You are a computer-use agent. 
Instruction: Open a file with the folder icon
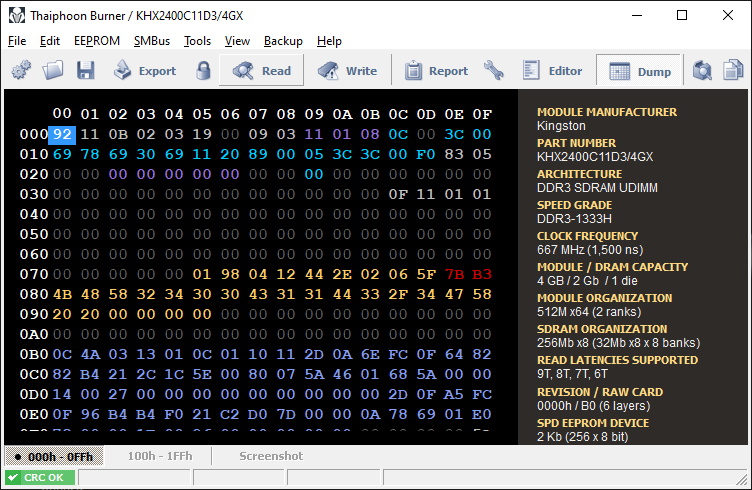[x=53, y=70]
